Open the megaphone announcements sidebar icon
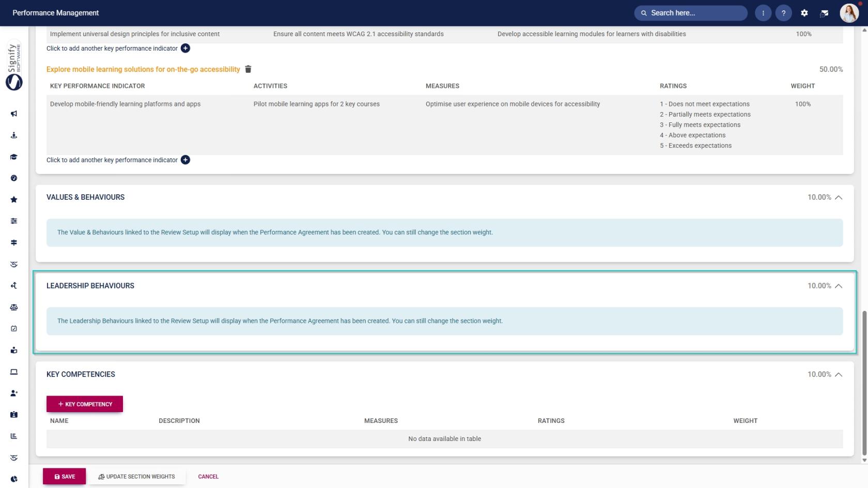868x488 pixels. tap(14, 114)
